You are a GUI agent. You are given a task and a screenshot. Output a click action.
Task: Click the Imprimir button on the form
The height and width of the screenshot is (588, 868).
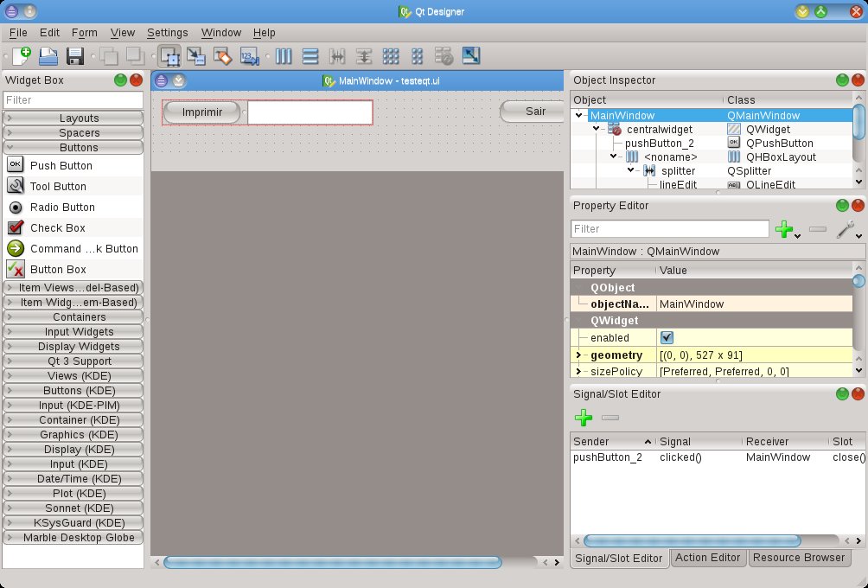202,112
